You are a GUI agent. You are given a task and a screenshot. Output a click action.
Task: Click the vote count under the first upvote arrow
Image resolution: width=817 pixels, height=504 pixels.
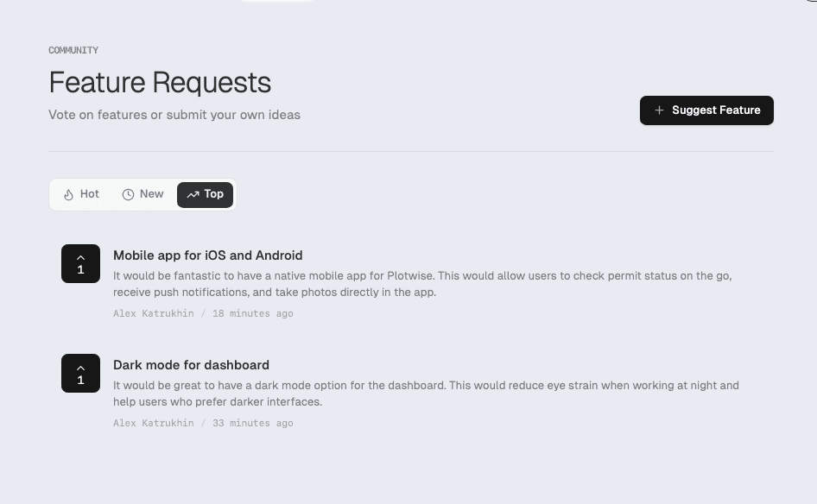80,270
